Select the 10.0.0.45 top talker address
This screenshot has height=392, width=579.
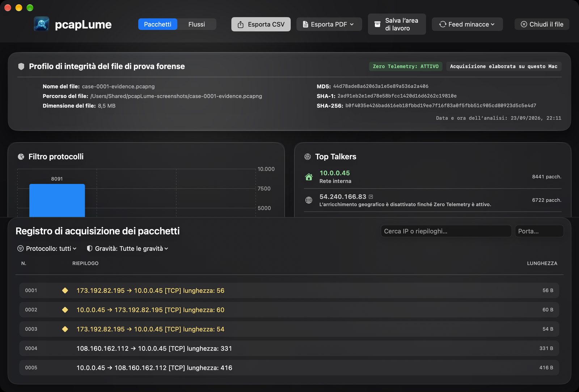tap(335, 173)
